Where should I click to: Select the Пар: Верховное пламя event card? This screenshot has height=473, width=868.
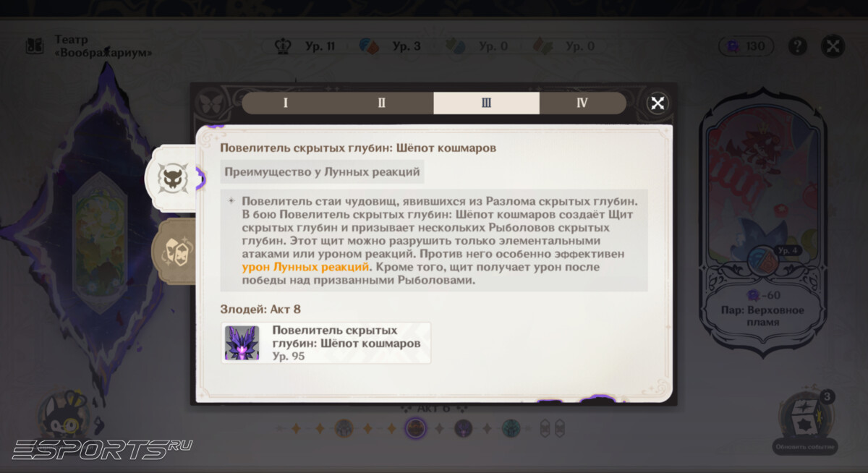(765, 224)
